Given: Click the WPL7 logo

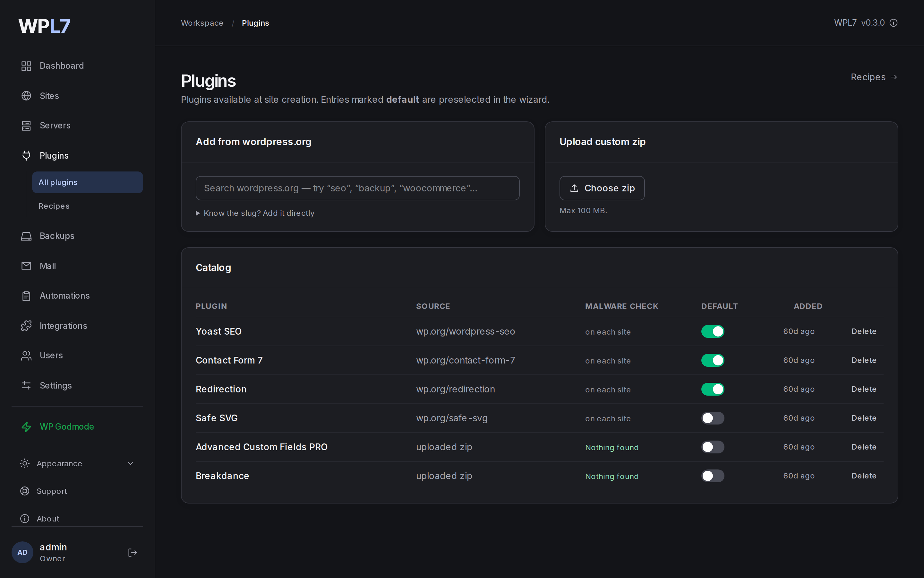Looking at the screenshot, I should [x=44, y=26].
